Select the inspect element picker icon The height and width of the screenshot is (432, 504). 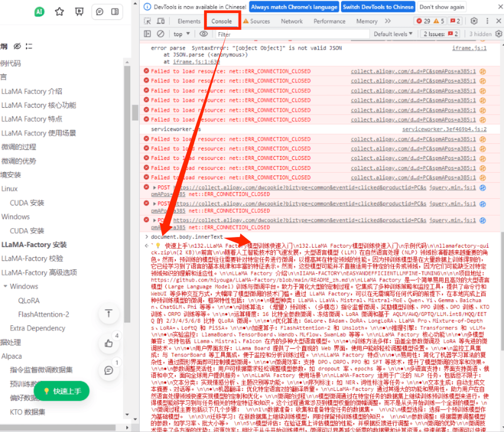coord(147,21)
